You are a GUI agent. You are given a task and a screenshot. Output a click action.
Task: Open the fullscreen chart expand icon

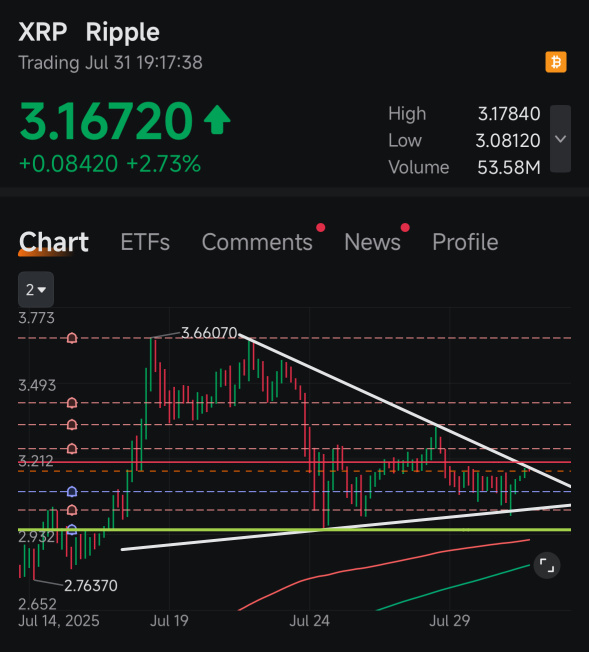point(547,566)
